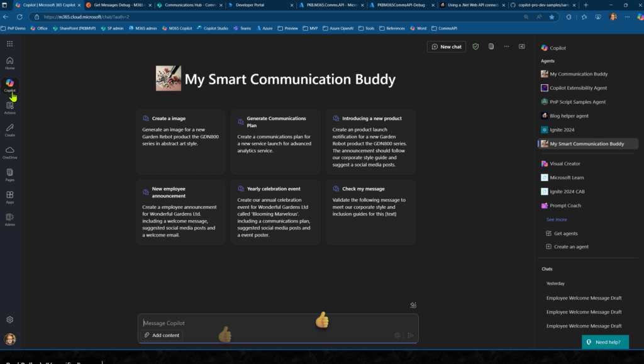Image resolution: width=644 pixels, height=364 pixels.
Task: Switch to copilot-pro-dev-samples tab
Action: click(543, 5)
